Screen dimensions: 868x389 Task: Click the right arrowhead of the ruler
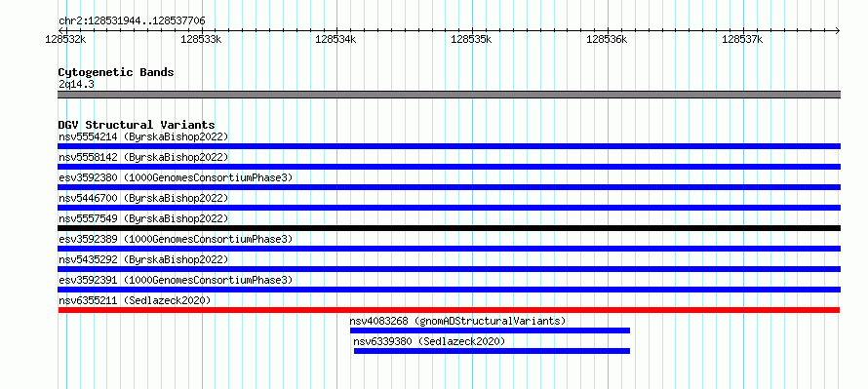click(x=838, y=30)
